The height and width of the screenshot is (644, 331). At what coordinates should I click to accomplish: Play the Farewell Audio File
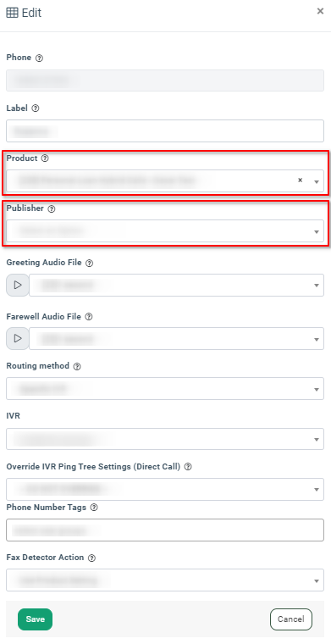click(18, 338)
